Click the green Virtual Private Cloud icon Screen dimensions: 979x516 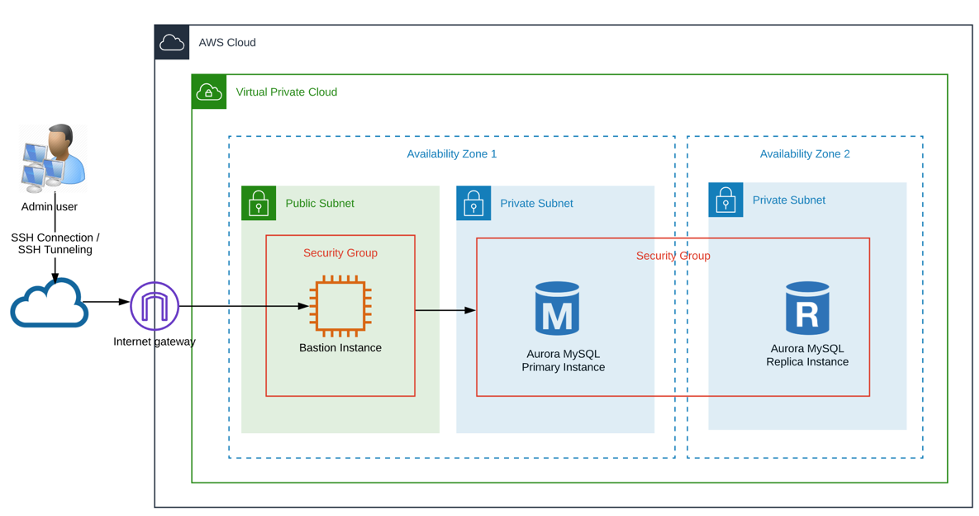point(209,92)
